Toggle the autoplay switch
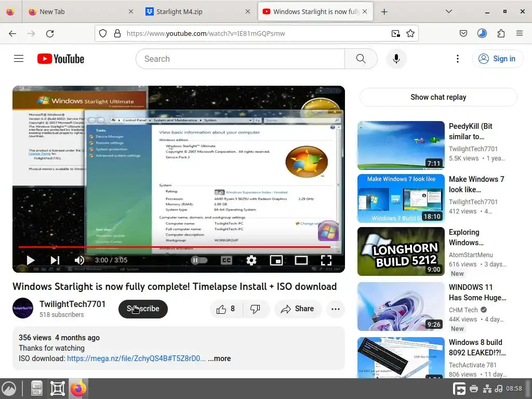The height and width of the screenshot is (399, 532). (x=199, y=260)
